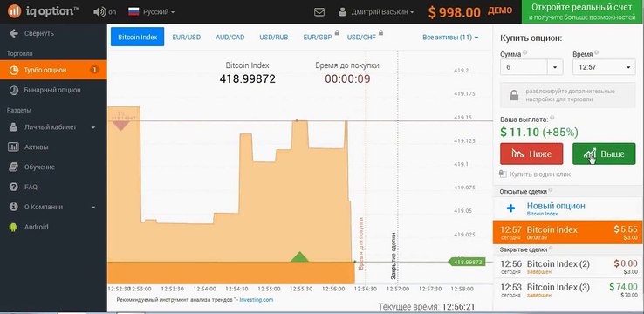Open the Все активы (11) dropdown

tap(450, 38)
